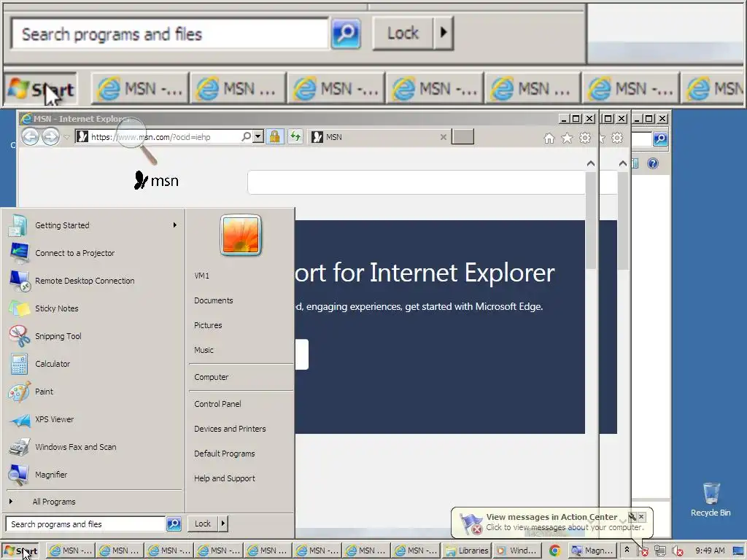The height and width of the screenshot is (560, 747).
Task: Open the Action Center flag tray icon
Action: 643,551
